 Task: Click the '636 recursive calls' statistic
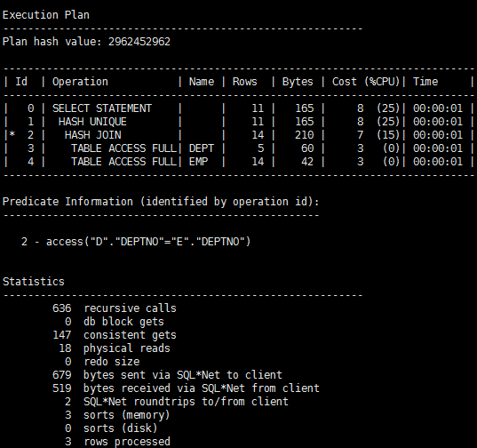pyautogui.click(x=115, y=308)
